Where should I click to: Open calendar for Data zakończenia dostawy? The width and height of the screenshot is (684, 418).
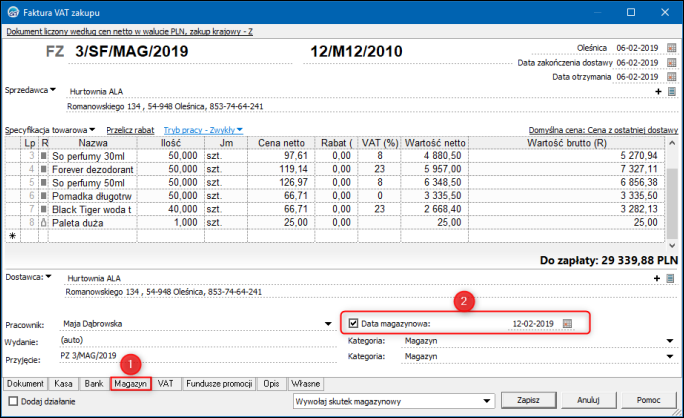coord(673,62)
